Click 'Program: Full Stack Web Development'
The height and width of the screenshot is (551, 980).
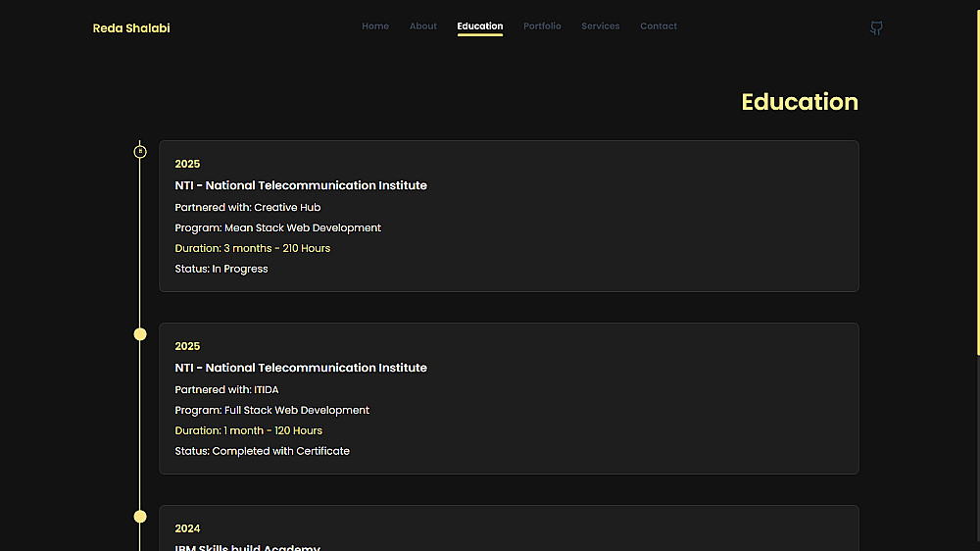click(x=271, y=410)
